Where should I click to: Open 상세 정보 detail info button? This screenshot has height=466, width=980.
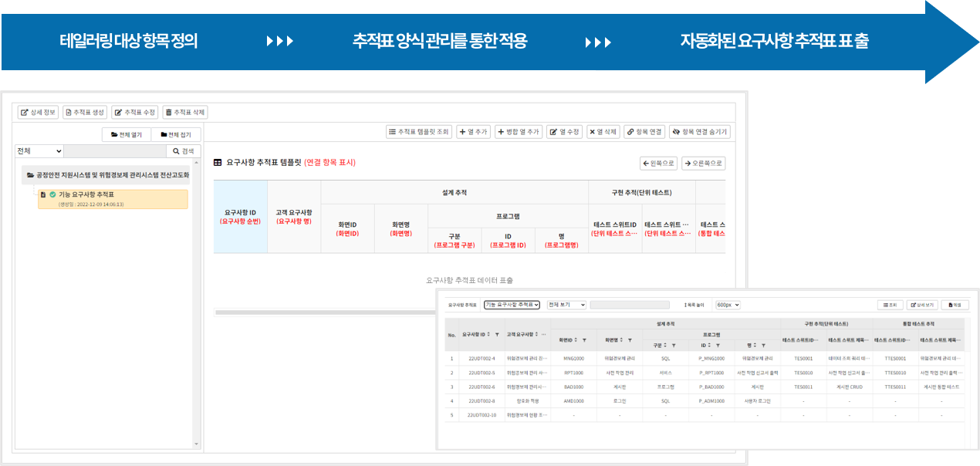coord(39,113)
